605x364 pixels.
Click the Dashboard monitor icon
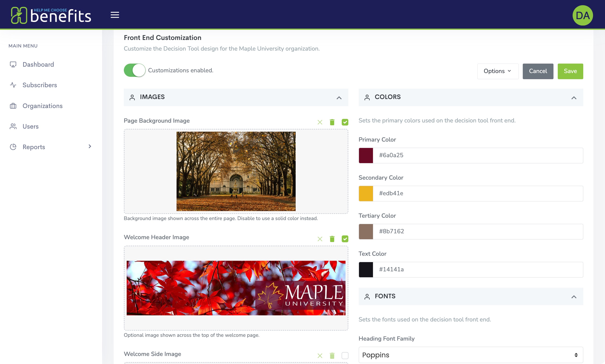click(x=13, y=65)
